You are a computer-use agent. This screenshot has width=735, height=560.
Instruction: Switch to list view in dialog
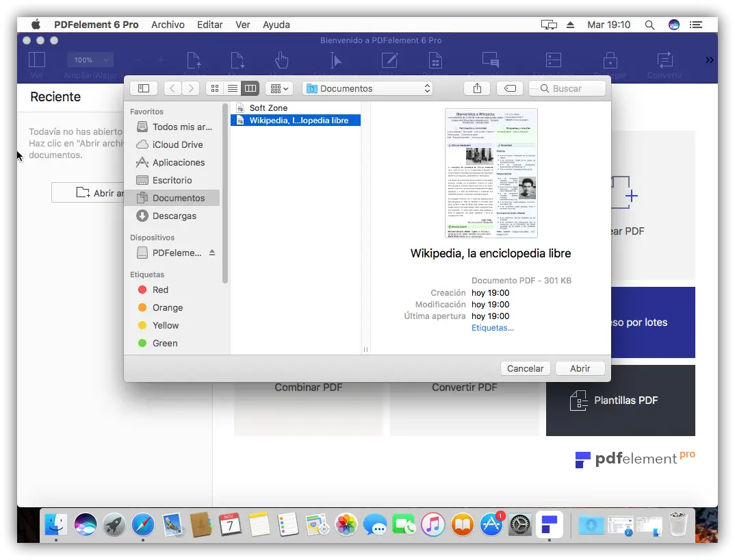233,88
